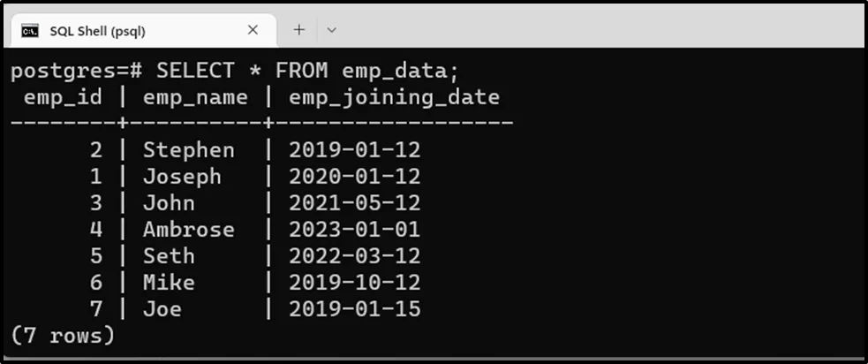The image size is (868, 364).
Task: Click the (7 rows) result count
Action: (63, 336)
